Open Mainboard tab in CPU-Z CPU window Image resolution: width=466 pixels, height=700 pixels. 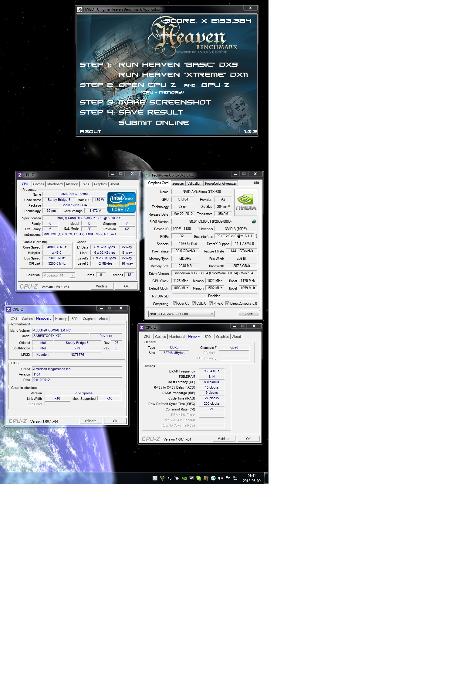[x=55, y=184]
